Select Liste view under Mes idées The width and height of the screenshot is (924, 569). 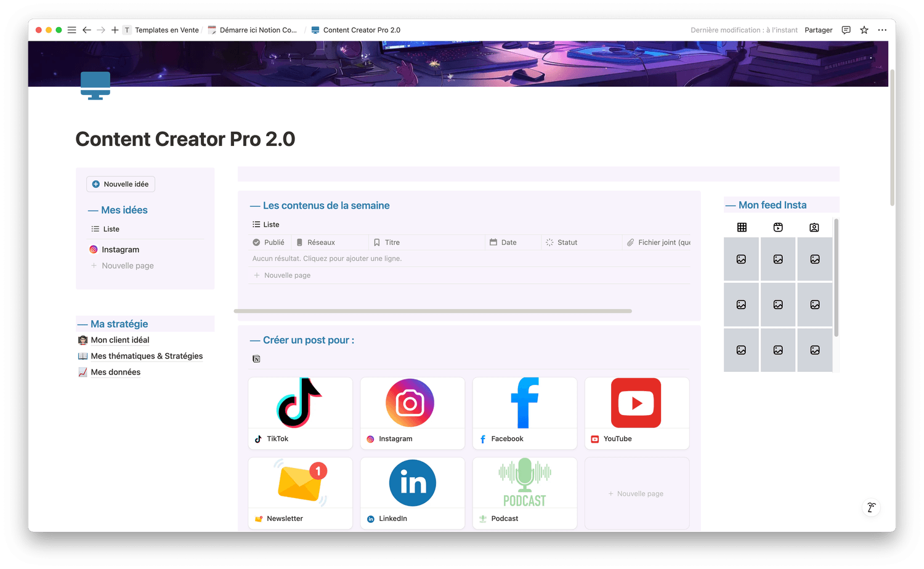[x=105, y=229]
